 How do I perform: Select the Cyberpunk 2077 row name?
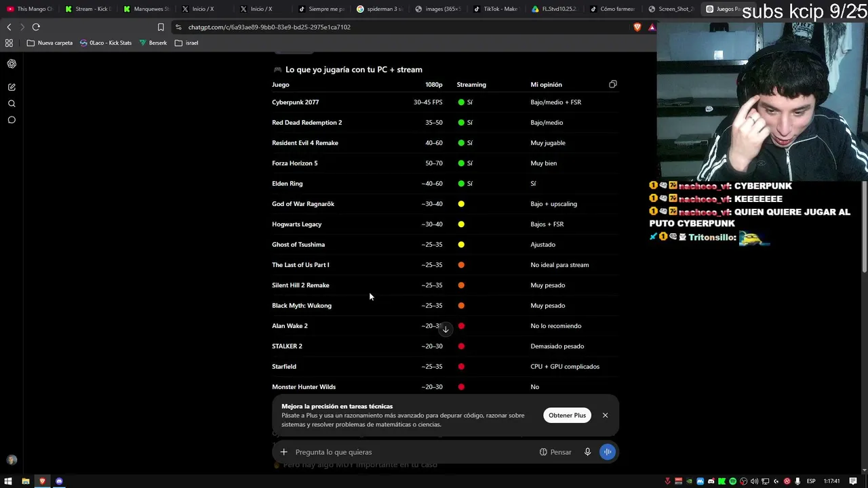pyautogui.click(x=295, y=102)
